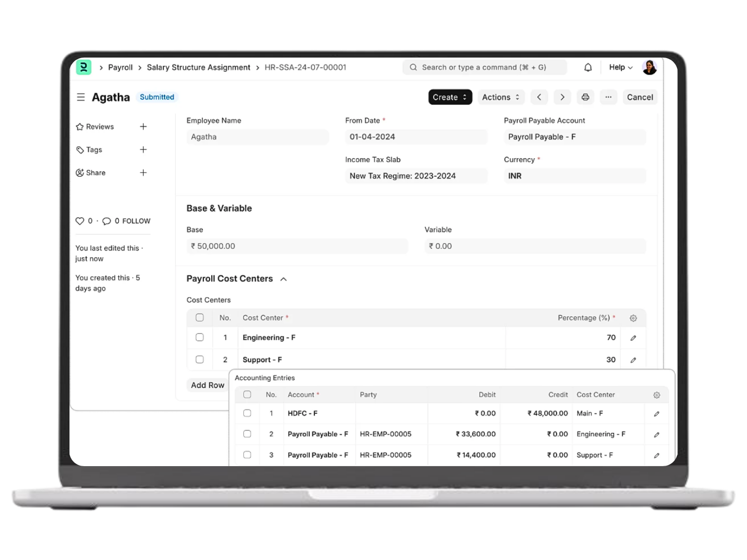
Task: Open Cost Centers table settings gear
Action: (633, 318)
